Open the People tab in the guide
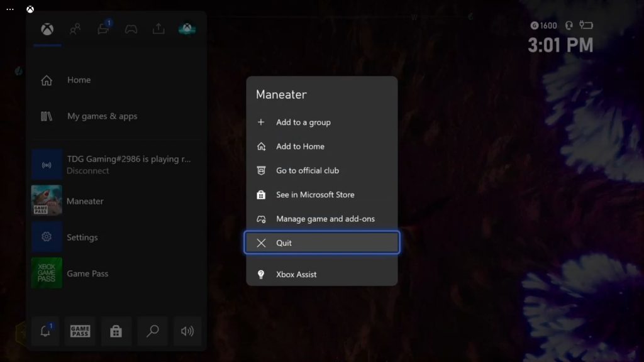This screenshot has width=644, height=362. coord(75,29)
